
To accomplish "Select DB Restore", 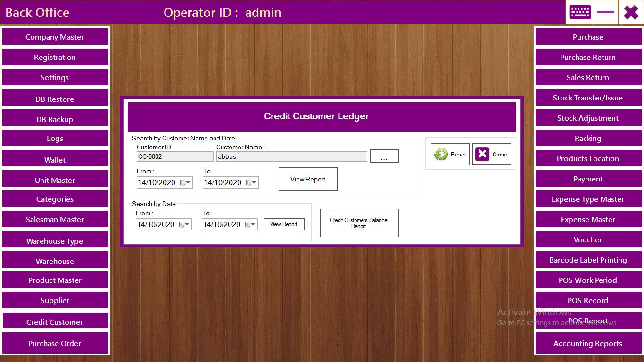I will 55,98.
